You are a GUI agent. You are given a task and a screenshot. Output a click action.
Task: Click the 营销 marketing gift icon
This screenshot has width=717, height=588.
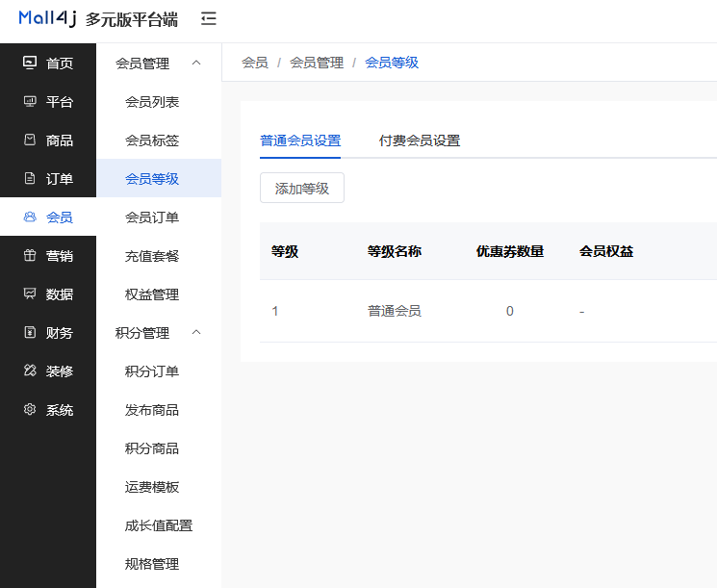coord(30,255)
